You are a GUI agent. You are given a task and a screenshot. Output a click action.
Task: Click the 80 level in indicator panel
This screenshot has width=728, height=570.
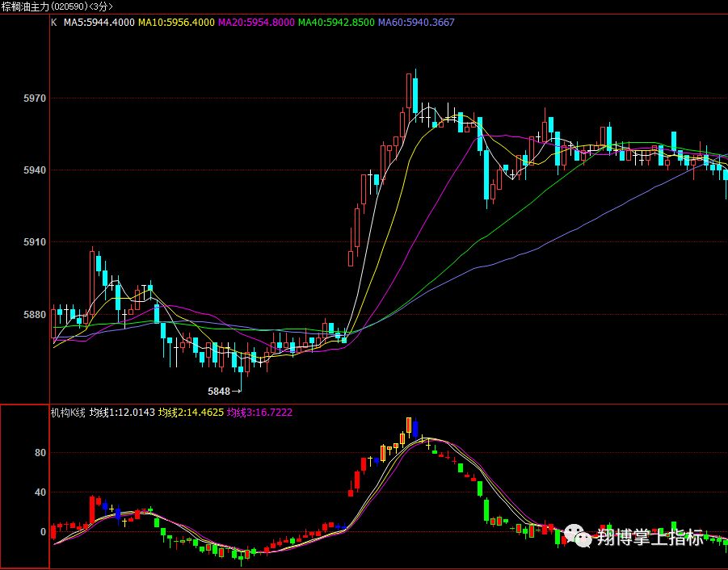40,453
